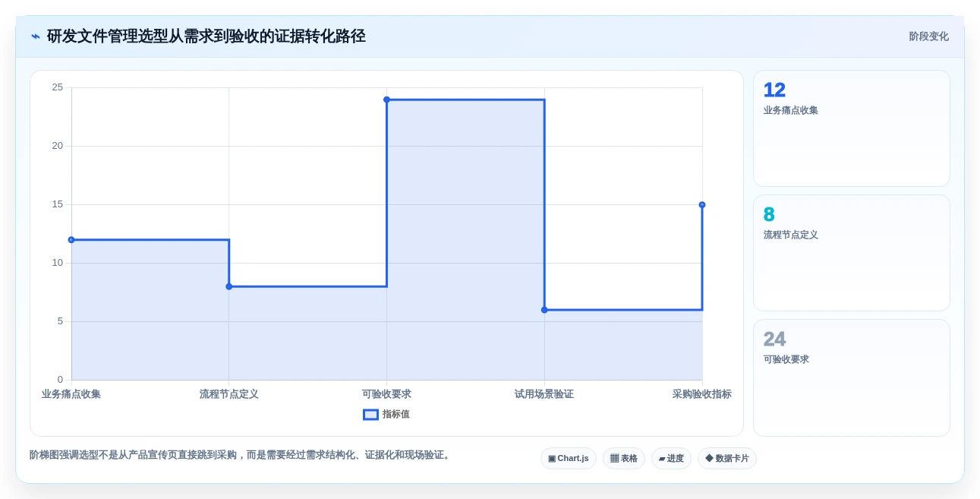980x499 pixels.
Task: Click the data point above 业务痛点收集
Action: (x=71, y=240)
